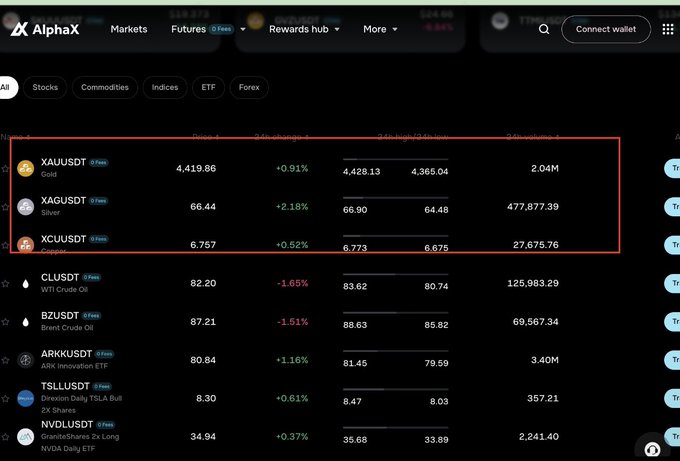Open the apps grid menu icon
The height and width of the screenshot is (461, 680).
(668, 29)
